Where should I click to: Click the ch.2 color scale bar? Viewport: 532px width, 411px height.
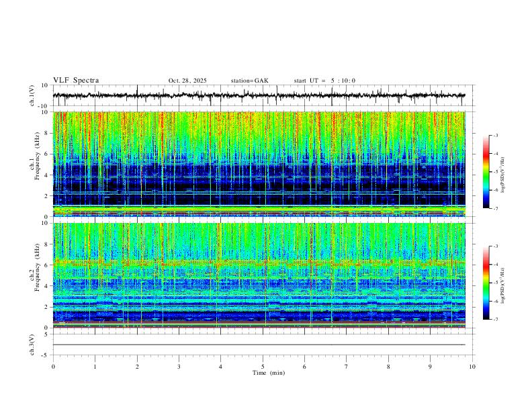[486, 283]
